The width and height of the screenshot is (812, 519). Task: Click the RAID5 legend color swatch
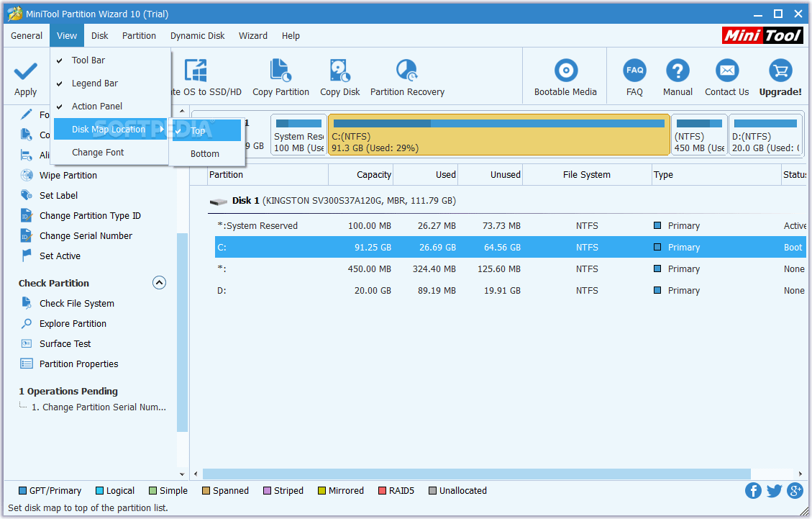point(382,490)
